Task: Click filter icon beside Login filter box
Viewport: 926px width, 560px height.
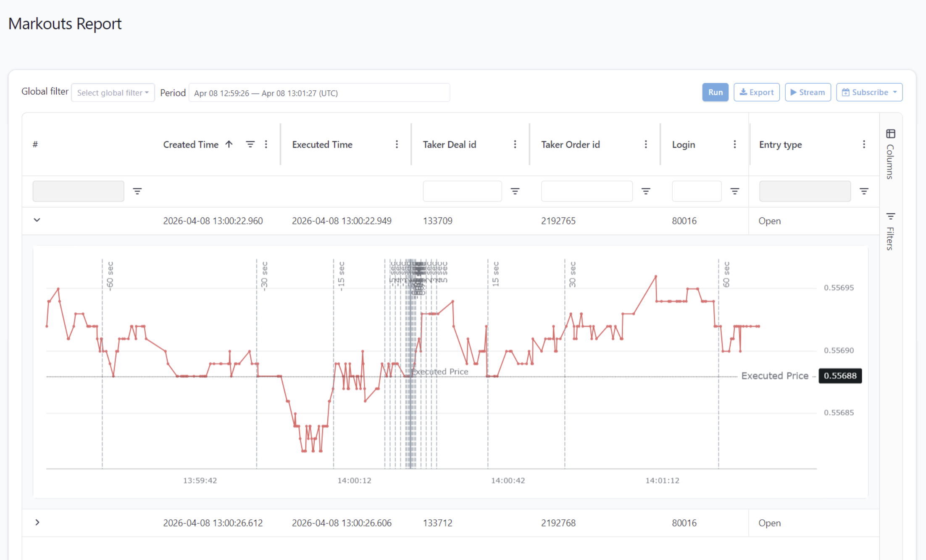Action: (x=734, y=191)
